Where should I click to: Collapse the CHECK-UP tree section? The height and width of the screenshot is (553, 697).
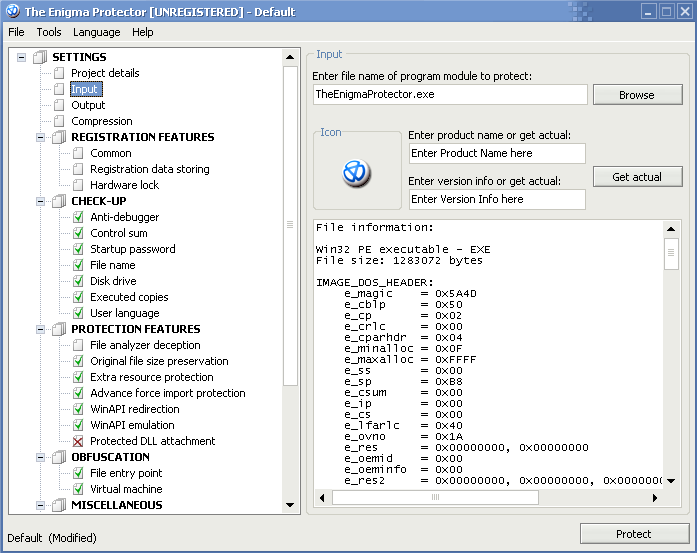(x=41, y=201)
